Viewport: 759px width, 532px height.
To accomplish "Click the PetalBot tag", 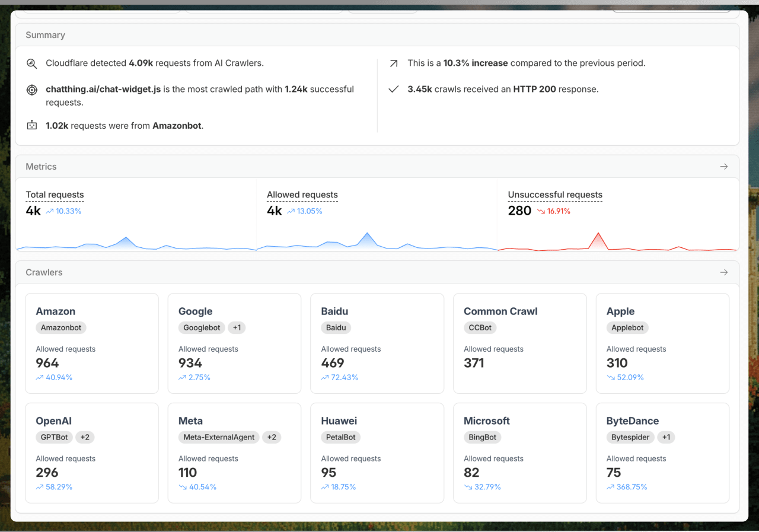I will pos(341,437).
